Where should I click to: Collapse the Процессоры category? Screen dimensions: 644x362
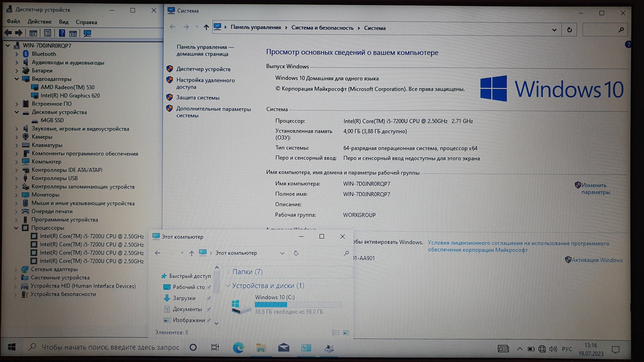click(16, 228)
